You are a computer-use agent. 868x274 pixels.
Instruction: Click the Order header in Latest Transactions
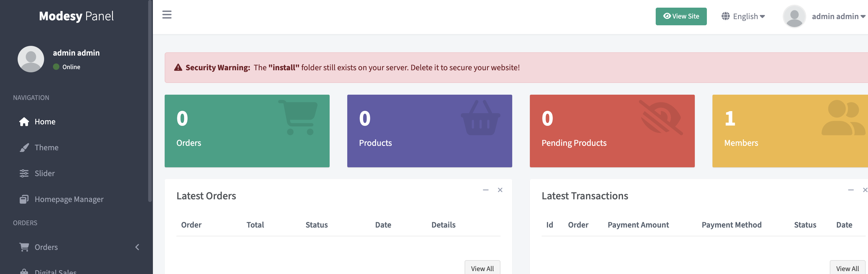click(x=578, y=225)
